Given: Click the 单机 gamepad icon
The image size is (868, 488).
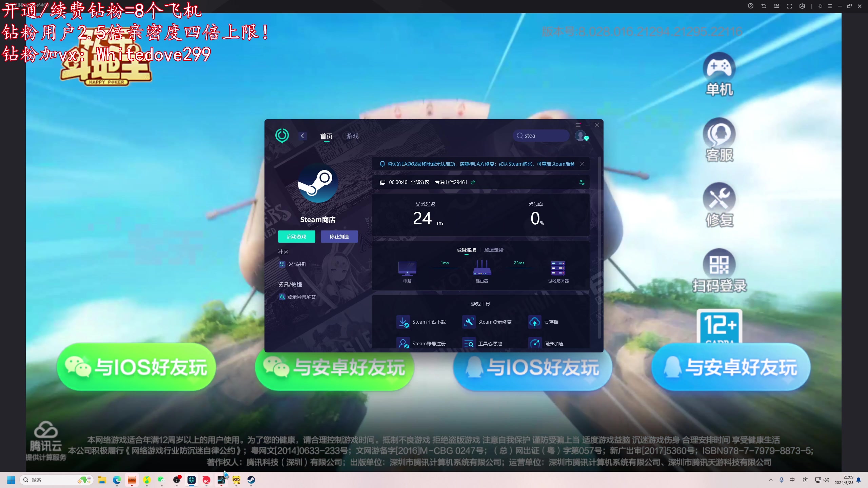Looking at the screenshot, I should tap(719, 67).
